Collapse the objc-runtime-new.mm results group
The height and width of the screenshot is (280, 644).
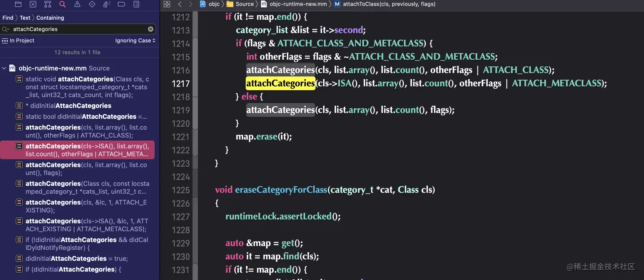(4, 68)
